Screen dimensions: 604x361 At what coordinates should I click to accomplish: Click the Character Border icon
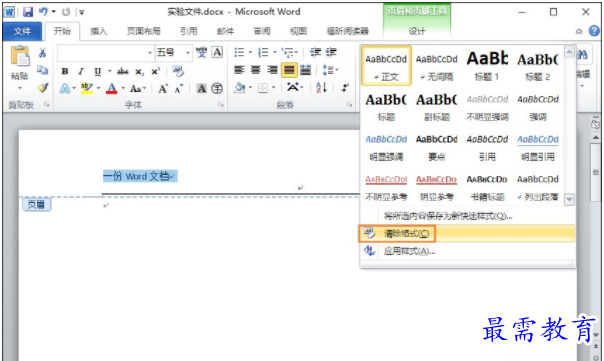[217, 52]
